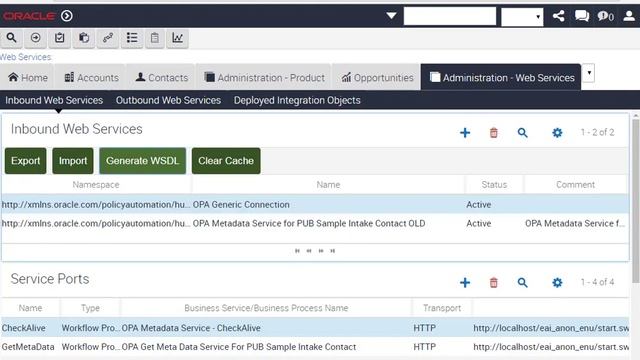Screen dimensions: 640x360
Task: Select the CheckAlive service port row
Action: click(x=315, y=328)
